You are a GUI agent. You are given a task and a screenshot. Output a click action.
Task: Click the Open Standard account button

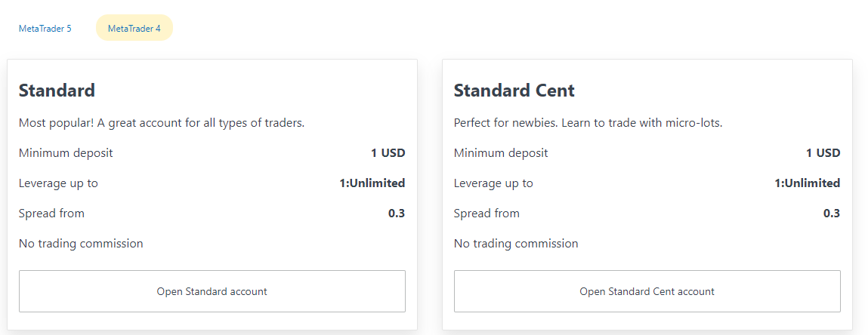[x=212, y=291]
